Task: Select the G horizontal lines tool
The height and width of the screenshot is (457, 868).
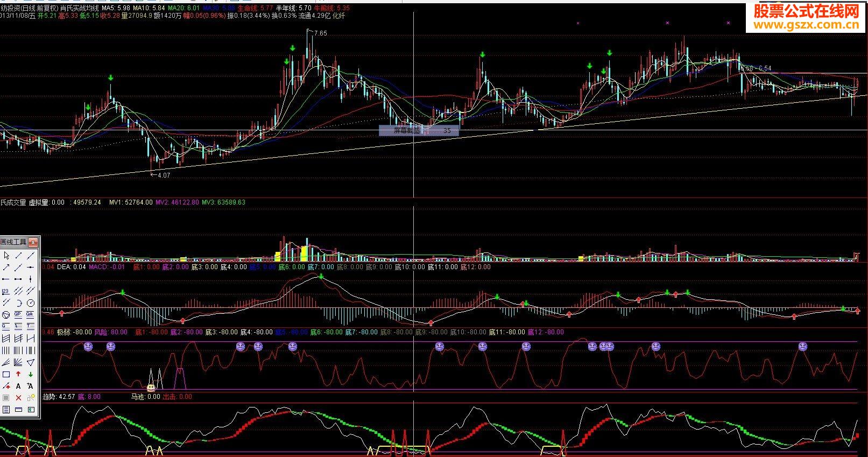Action: point(6,326)
